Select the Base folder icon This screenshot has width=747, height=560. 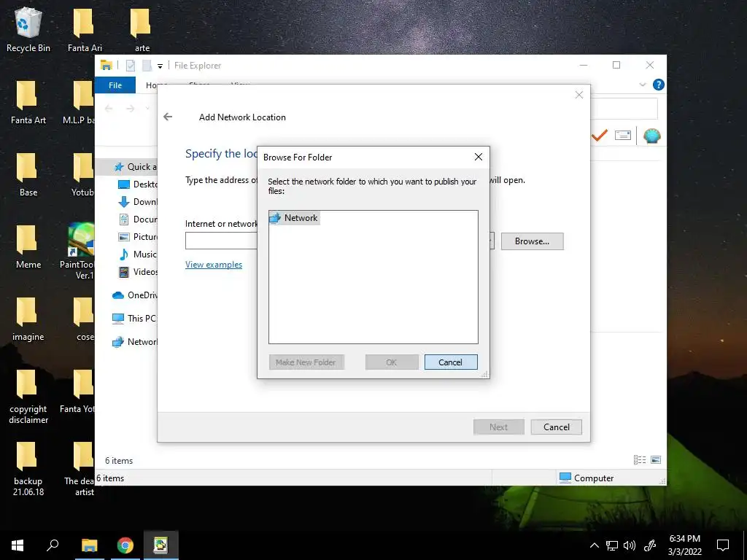[x=28, y=174]
